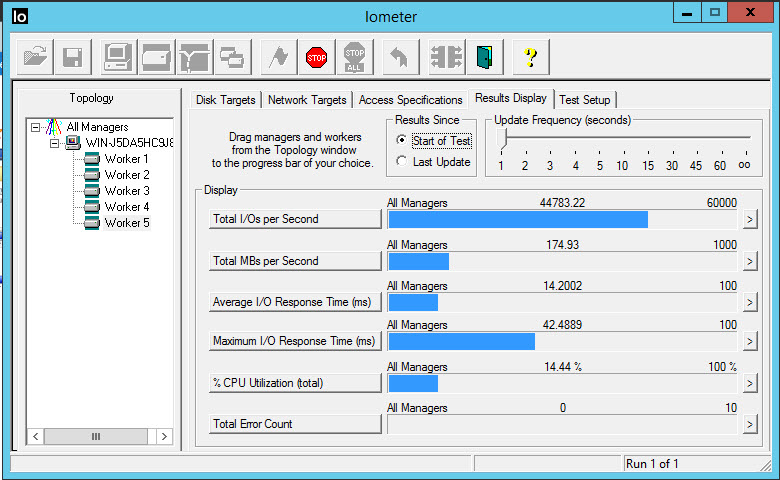
Task: Click disk icon beside Worker 4
Action: coord(92,207)
